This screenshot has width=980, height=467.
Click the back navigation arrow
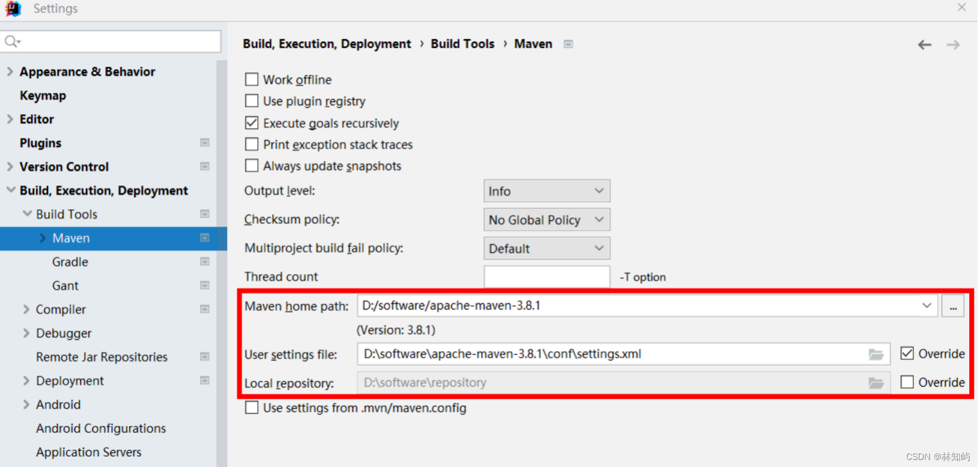pos(924,44)
